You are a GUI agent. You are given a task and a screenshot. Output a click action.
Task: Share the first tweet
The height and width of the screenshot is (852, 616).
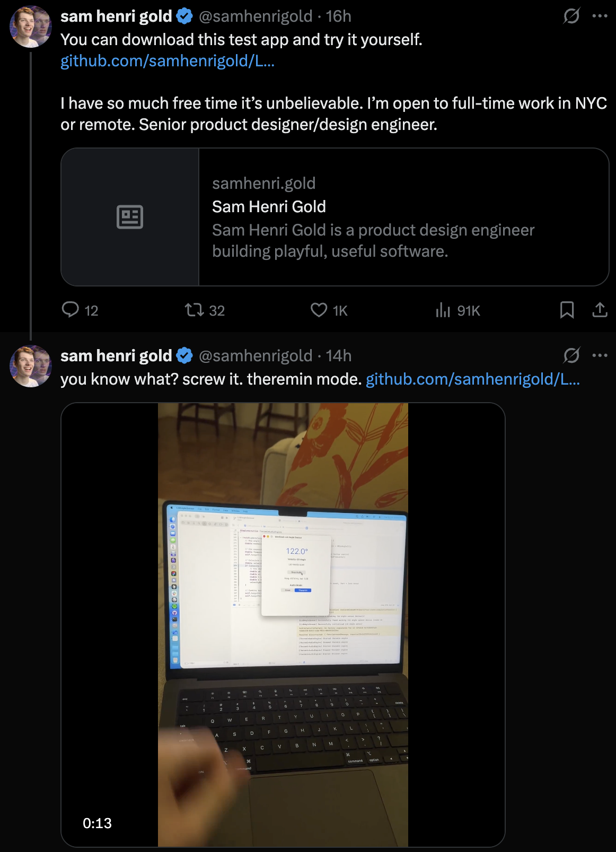click(600, 310)
